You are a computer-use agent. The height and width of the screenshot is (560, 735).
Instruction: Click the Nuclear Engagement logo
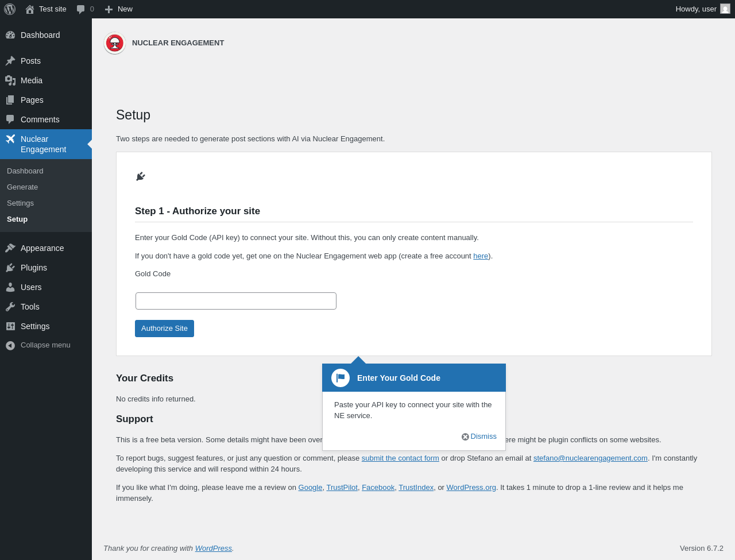tap(115, 43)
